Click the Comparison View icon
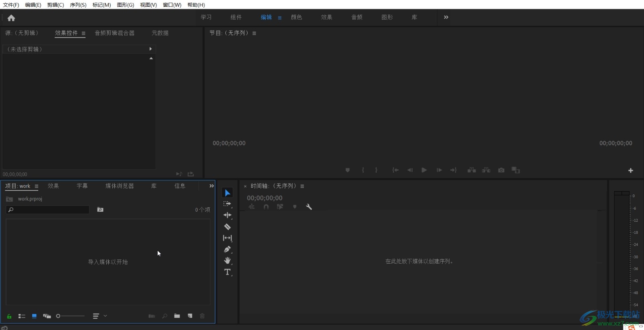 [516, 170]
